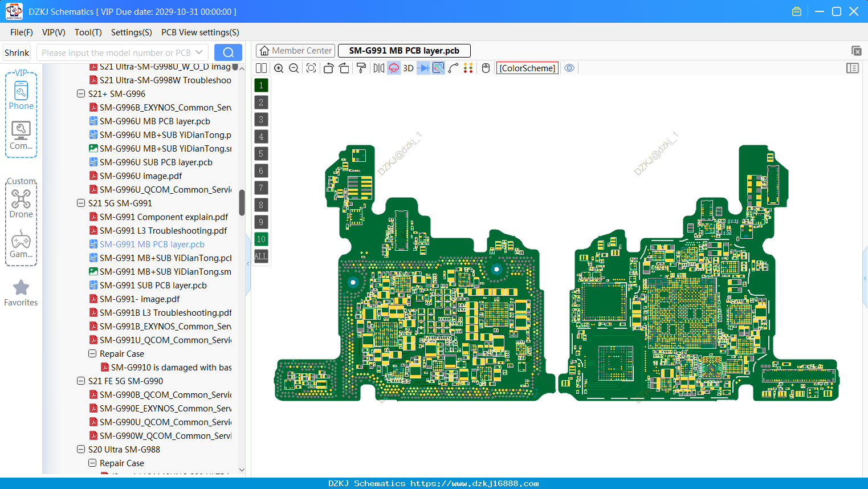868x489 pixels.
Task: Switch to 3D view mode
Action: (408, 68)
